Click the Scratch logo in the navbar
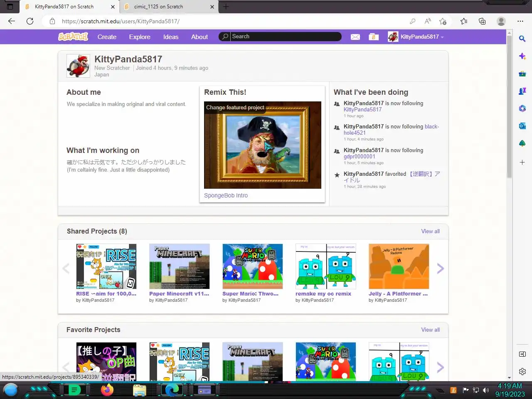 73,37
